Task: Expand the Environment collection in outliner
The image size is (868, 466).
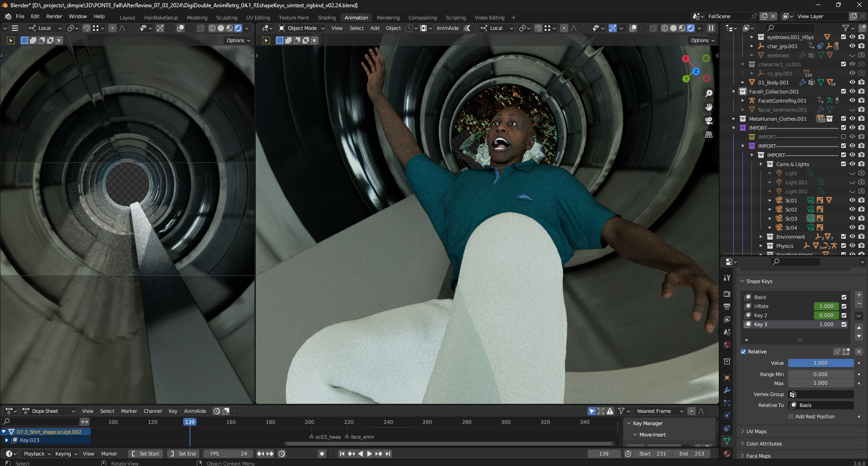Action: click(x=761, y=237)
